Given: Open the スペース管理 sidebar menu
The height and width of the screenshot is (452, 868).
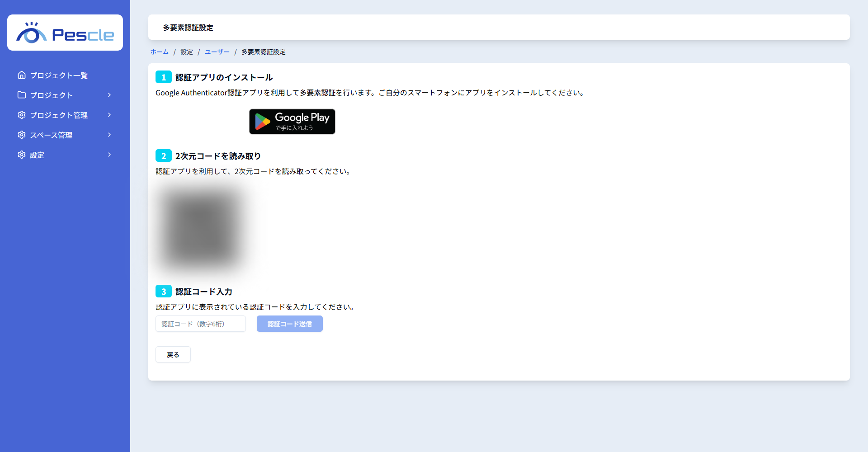Looking at the screenshot, I should (65, 135).
